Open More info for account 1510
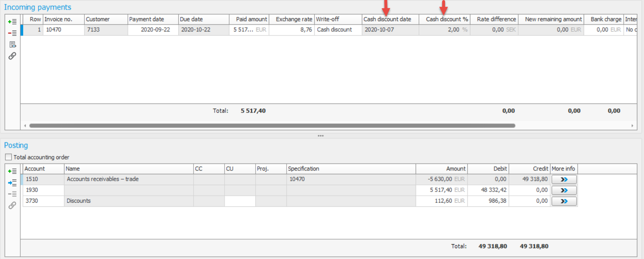 click(564, 180)
